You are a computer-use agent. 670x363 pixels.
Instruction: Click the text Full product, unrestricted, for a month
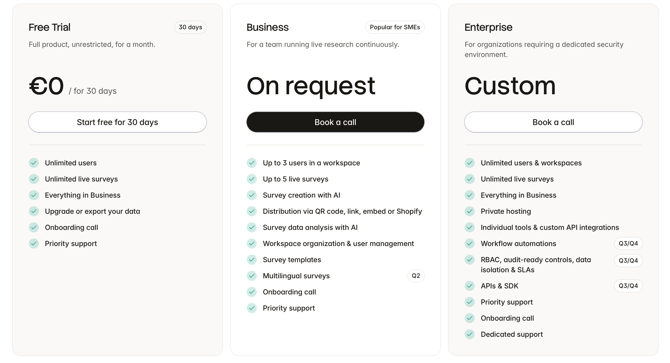pos(92,44)
